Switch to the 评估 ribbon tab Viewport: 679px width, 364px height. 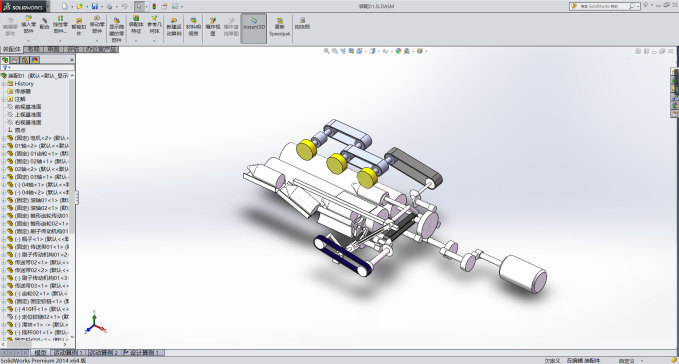[x=73, y=49]
